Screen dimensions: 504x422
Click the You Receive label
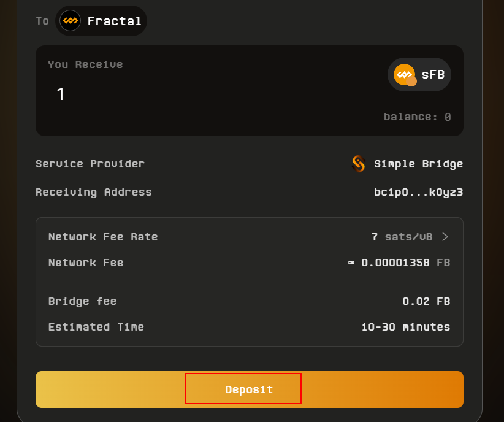pyautogui.click(x=85, y=64)
